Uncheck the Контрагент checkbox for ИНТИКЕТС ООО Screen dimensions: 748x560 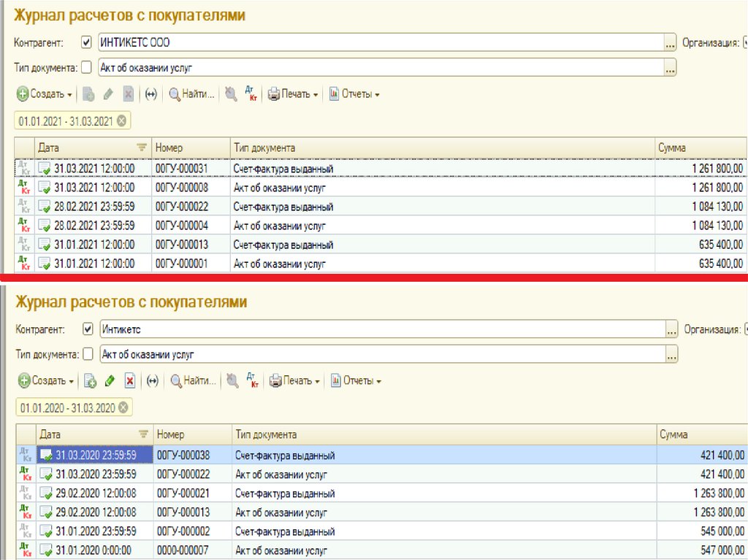(x=87, y=42)
